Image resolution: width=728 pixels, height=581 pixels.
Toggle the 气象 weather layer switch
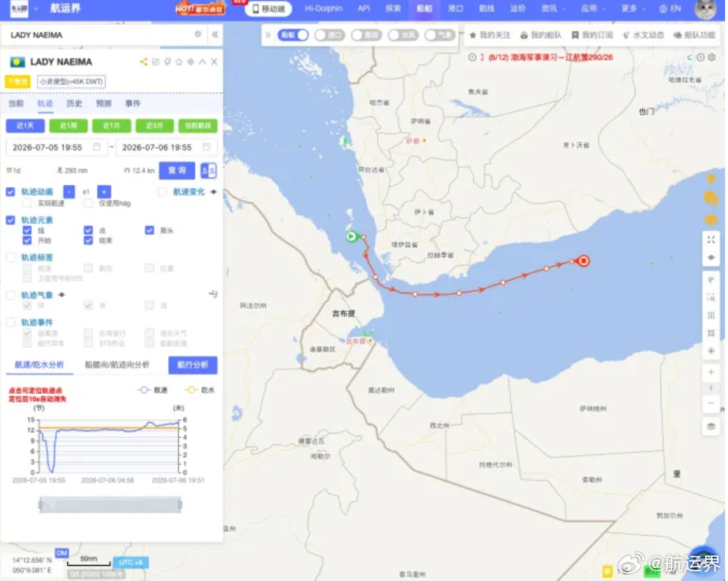point(440,34)
